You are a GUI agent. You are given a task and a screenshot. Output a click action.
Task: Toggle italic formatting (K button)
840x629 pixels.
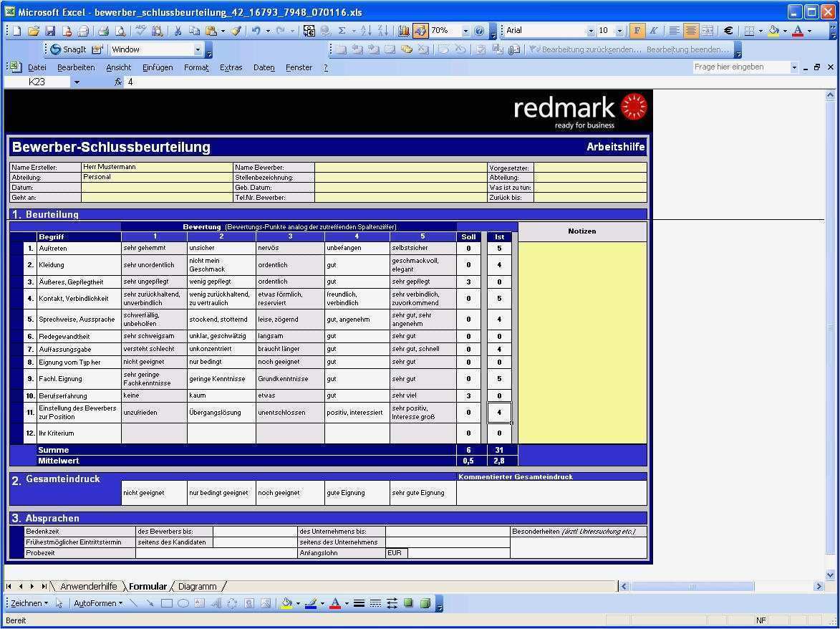point(653,31)
